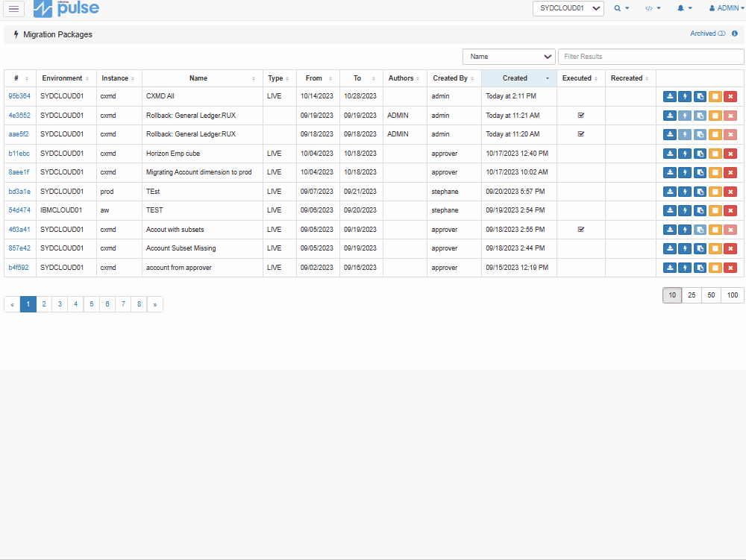
Task: Open package link 8aee1f
Action: [x=19, y=172]
